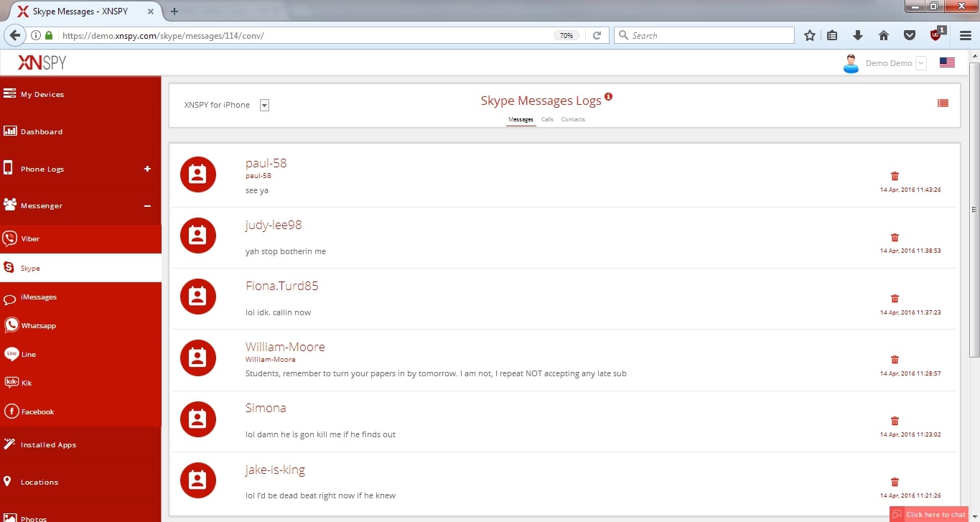Open a new browser tab

click(174, 11)
